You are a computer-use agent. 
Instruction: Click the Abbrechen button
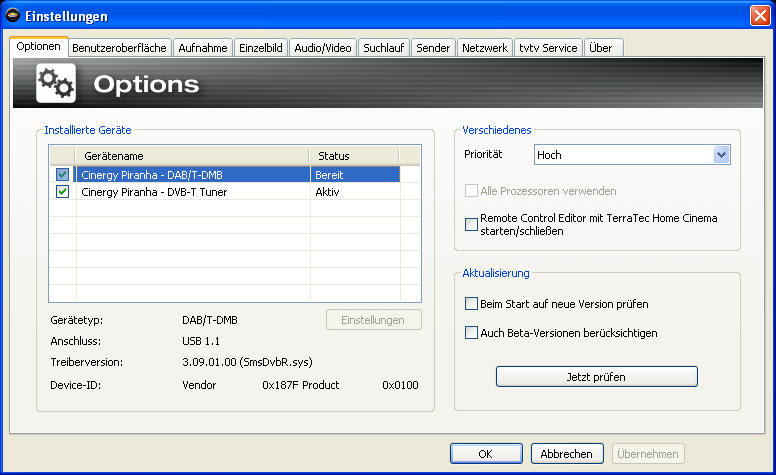tap(567, 453)
